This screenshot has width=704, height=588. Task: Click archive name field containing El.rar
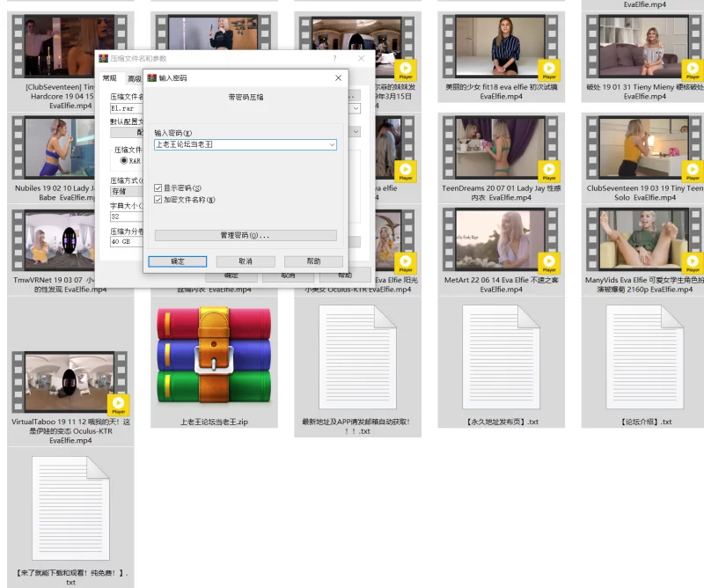(x=127, y=108)
